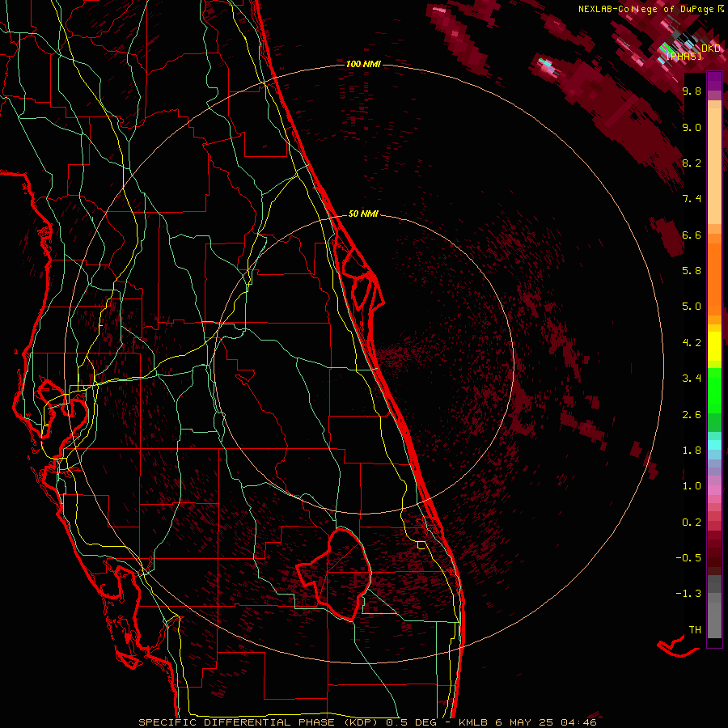Click the 9.0 value on the scale
728x728 pixels.
point(692,128)
